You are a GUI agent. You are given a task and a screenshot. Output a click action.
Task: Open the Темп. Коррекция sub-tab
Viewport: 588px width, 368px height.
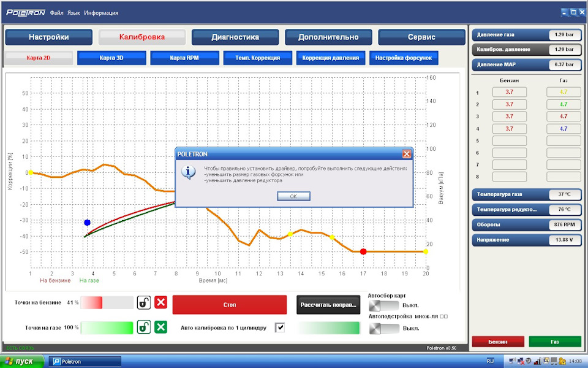258,58
